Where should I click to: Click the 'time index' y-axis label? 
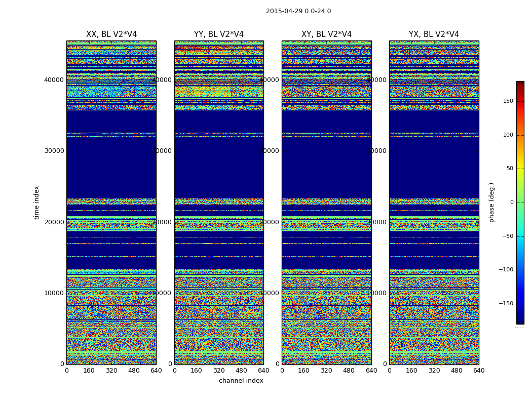click(x=36, y=202)
